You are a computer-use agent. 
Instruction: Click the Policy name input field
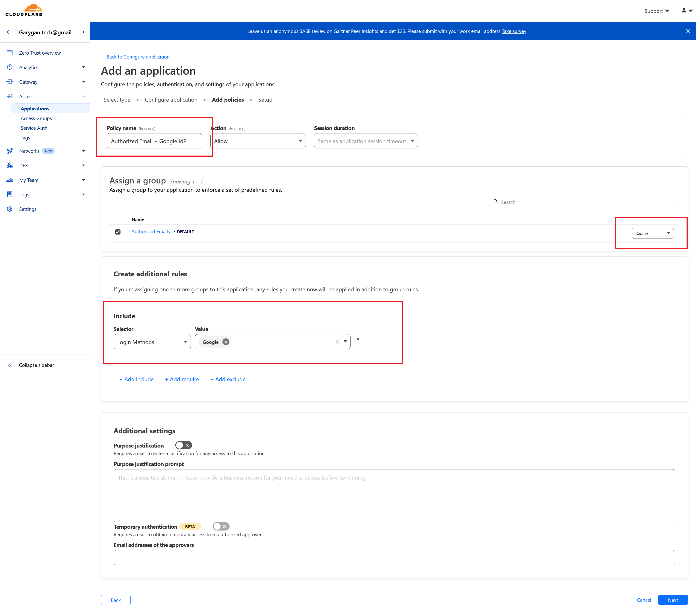(x=154, y=141)
